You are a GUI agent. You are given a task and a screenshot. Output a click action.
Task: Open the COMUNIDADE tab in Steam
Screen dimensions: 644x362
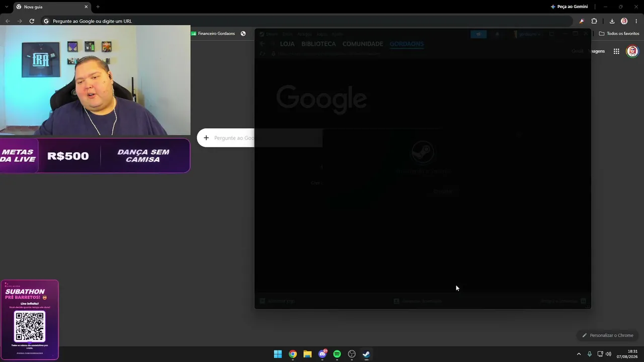pyautogui.click(x=363, y=44)
